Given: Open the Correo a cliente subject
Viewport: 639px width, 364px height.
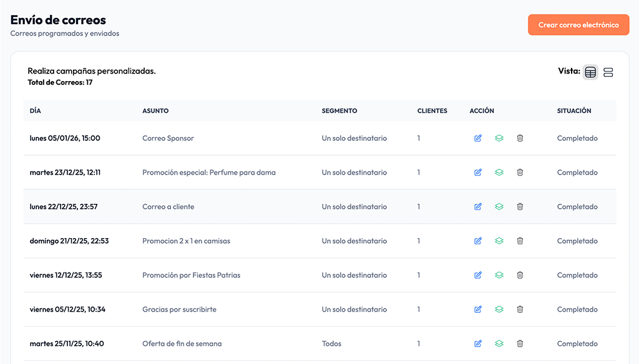Looking at the screenshot, I should [x=168, y=207].
